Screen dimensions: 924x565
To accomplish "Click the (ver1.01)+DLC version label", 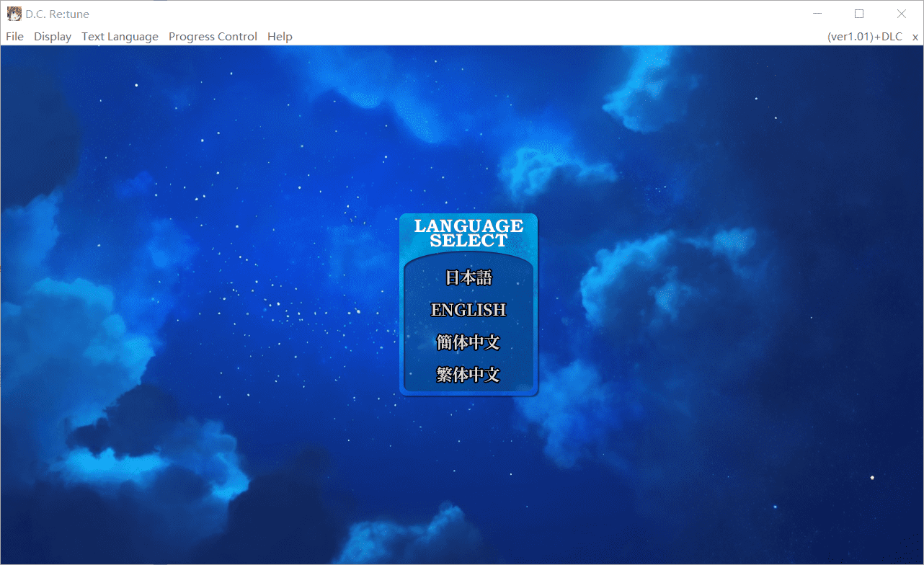I will (x=864, y=36).
